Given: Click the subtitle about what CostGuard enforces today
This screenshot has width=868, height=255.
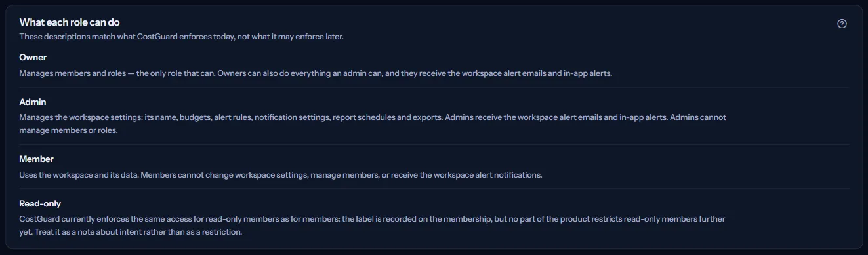Looking at the screenshot, I should (x=181, y=37).
